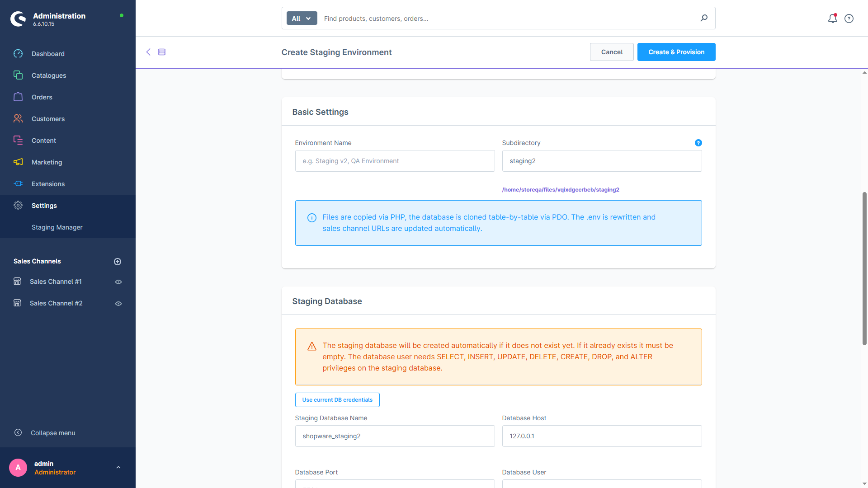
Task: Go back using the left arrow
Action: [x=148, y=52]
